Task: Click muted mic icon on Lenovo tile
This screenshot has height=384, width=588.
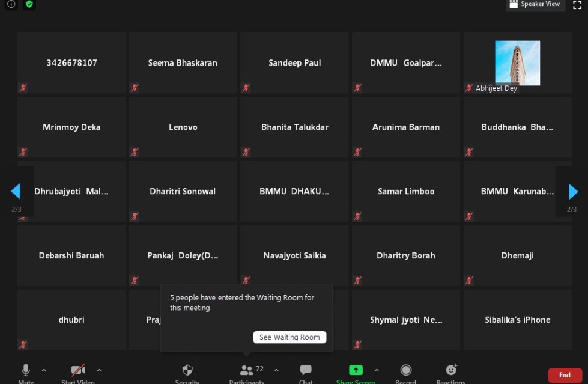Action: [x=135, y=152]
